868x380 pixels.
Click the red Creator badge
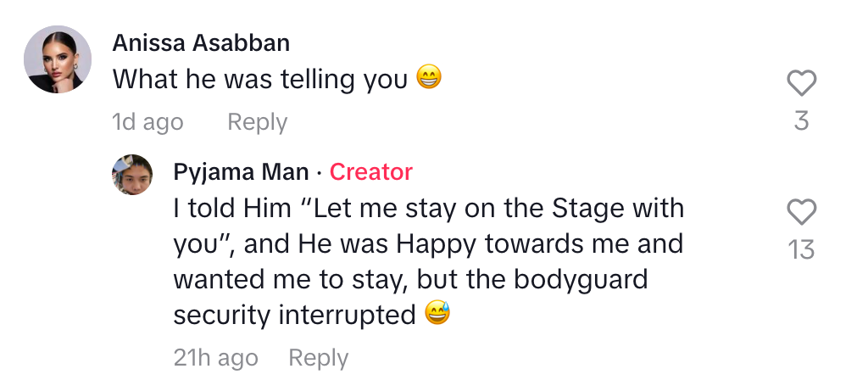click(x=370, y=172)
